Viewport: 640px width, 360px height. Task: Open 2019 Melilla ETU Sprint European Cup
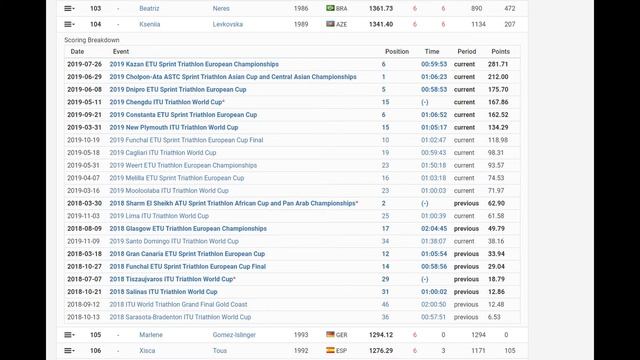tap(177, 178)
